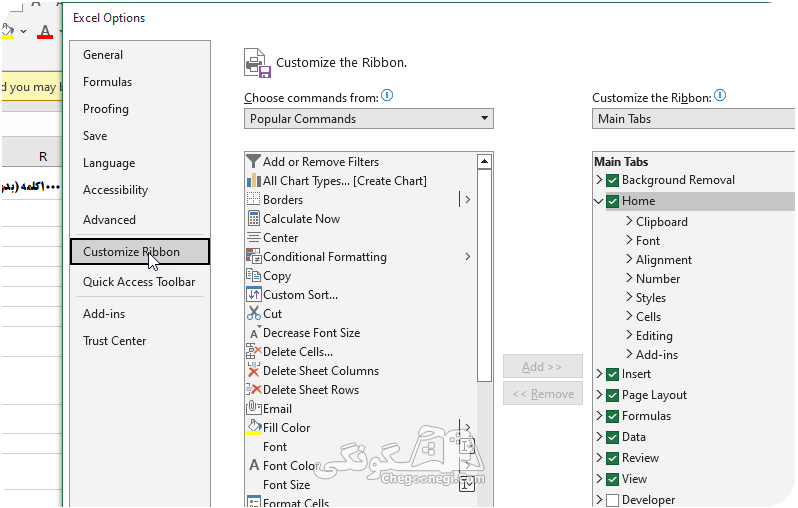Select the Customize Ribbon category

(140, 252)
